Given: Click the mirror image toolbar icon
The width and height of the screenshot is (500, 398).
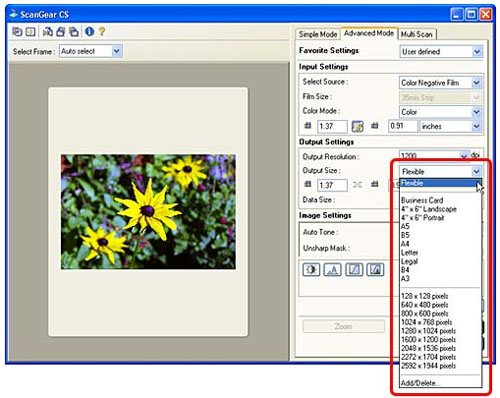Looking at the screenshot, I should [x=48, y=32].
